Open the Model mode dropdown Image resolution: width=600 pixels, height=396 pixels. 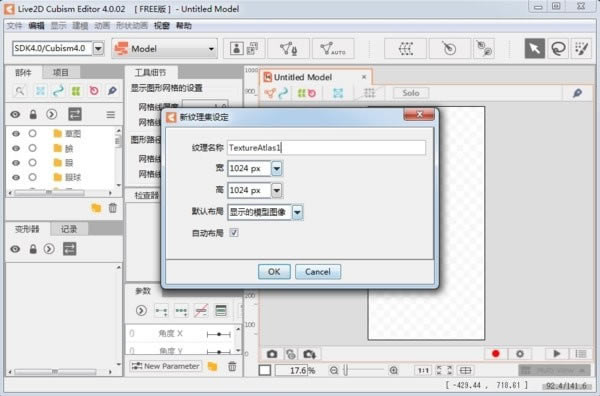(x=165, y=49)
